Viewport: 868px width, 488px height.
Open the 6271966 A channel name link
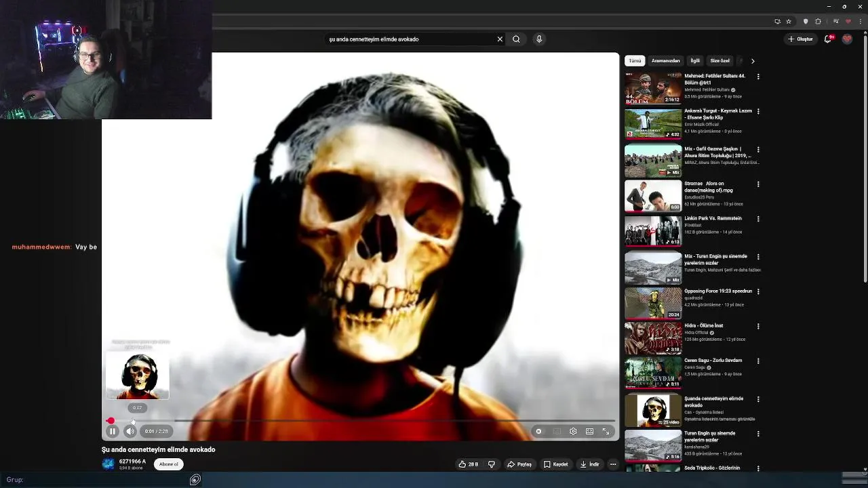(132, 462)
